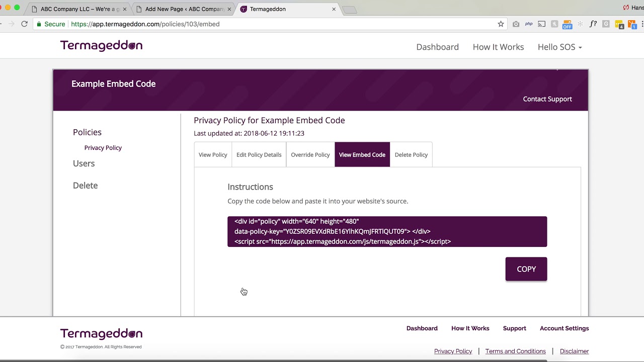Click the Termageddon logo in footer
The image size is (644, 362).
101,334
